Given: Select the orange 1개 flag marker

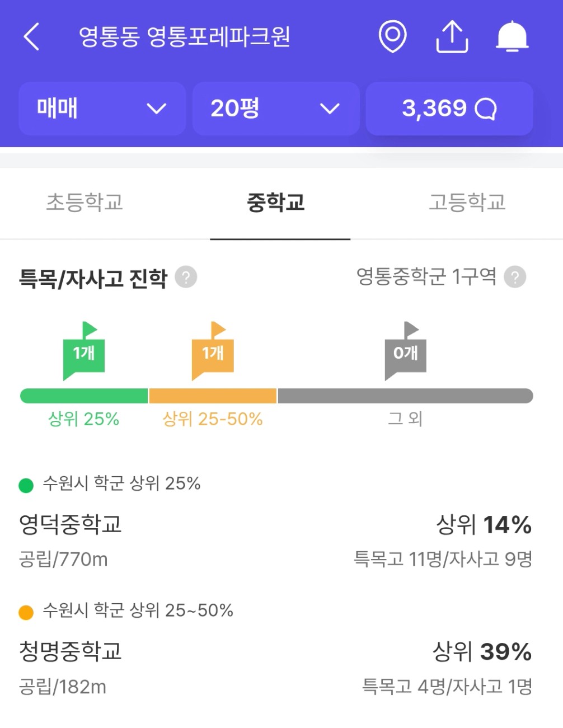Looking at the screenshot, I should (x=213, y=351).
